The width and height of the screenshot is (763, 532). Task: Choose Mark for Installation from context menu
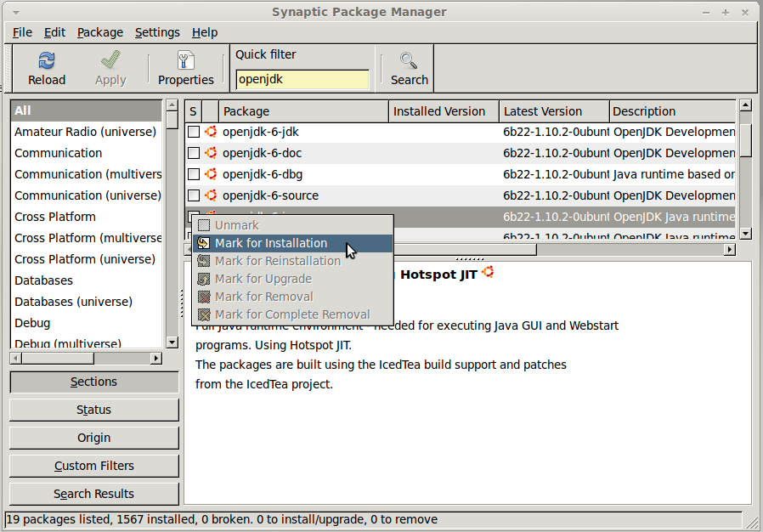[293, 243]
